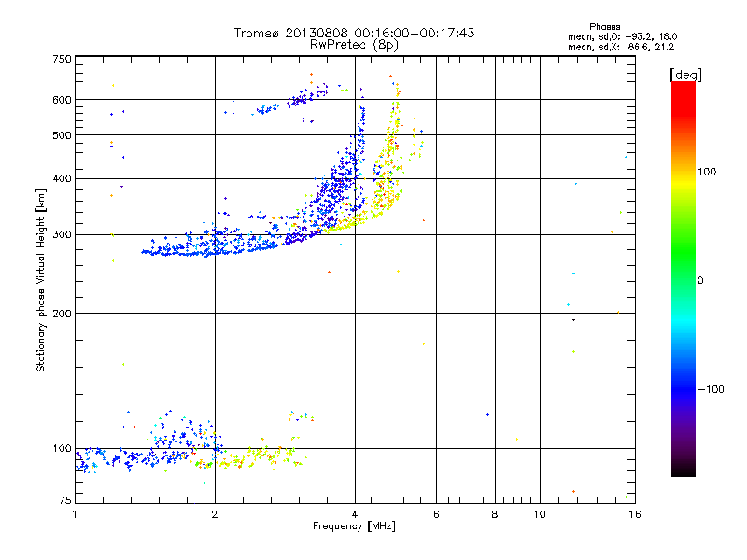Screen dimensions: 747x560
Task: Click the y-axis '200' tick label
Action: pos(62,314)
